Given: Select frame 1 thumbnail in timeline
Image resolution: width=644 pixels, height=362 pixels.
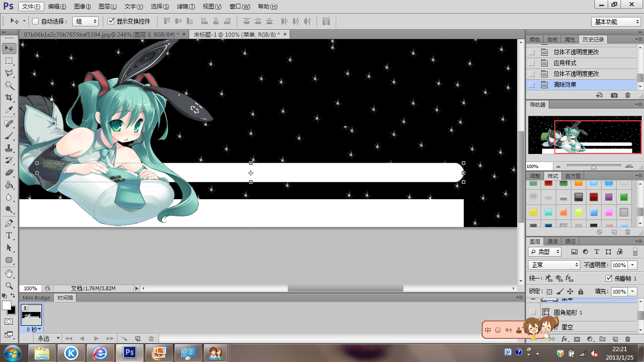Looking at the screenshot, I should (32, 315).
